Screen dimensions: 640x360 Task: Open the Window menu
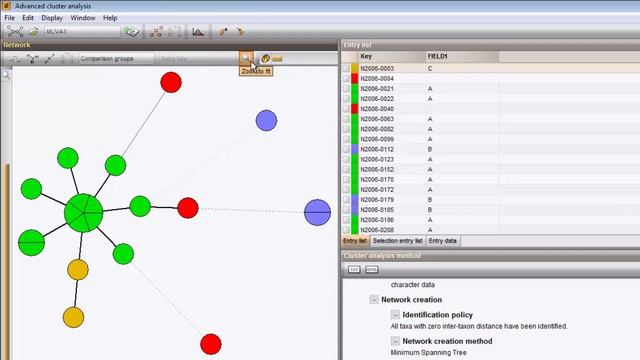83,18
